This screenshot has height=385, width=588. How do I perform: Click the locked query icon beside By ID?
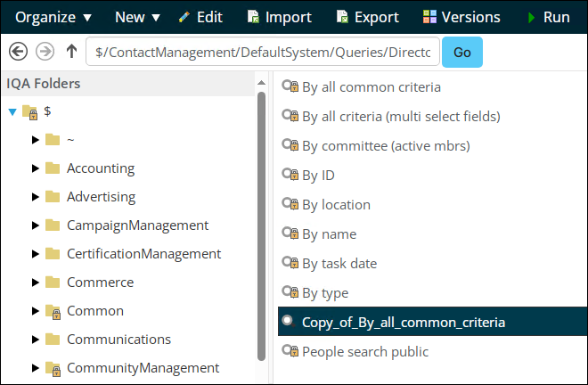(289, 176)
